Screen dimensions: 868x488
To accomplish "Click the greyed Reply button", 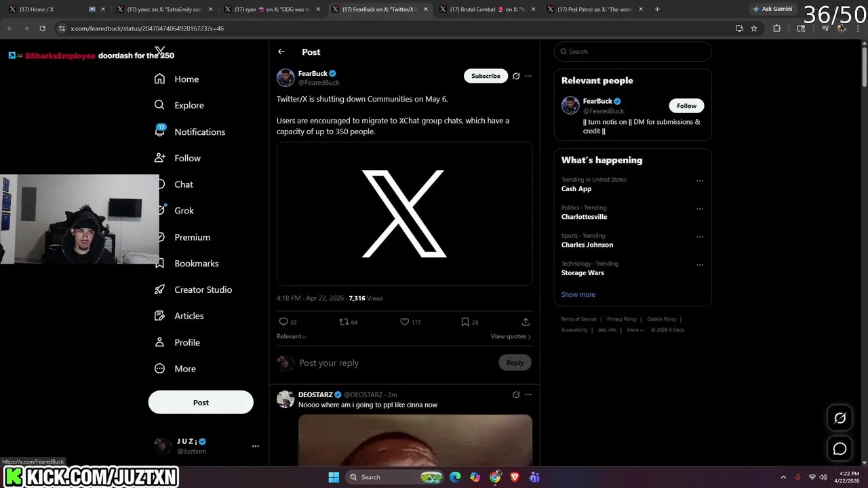I will (x=515, y=363).
